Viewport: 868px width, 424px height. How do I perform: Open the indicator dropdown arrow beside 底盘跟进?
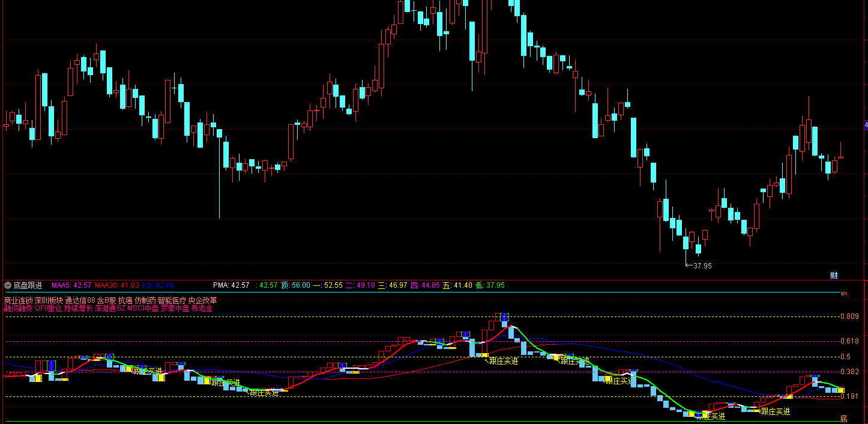coord(8,285)
